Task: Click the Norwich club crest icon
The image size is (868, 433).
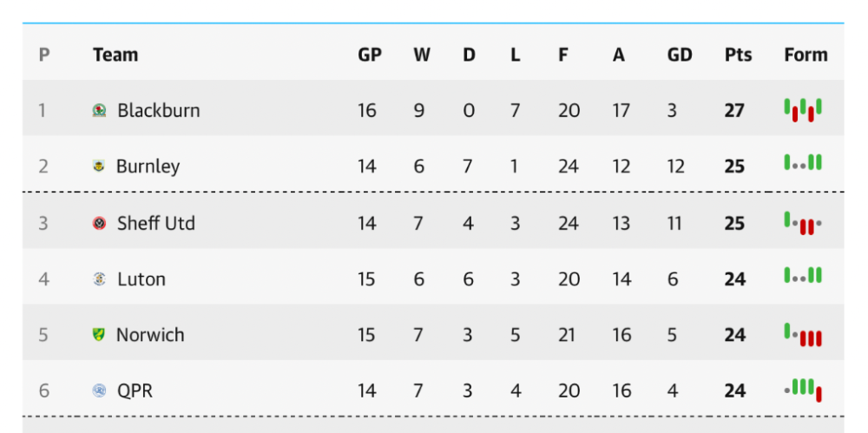Action: pos(99,335)
